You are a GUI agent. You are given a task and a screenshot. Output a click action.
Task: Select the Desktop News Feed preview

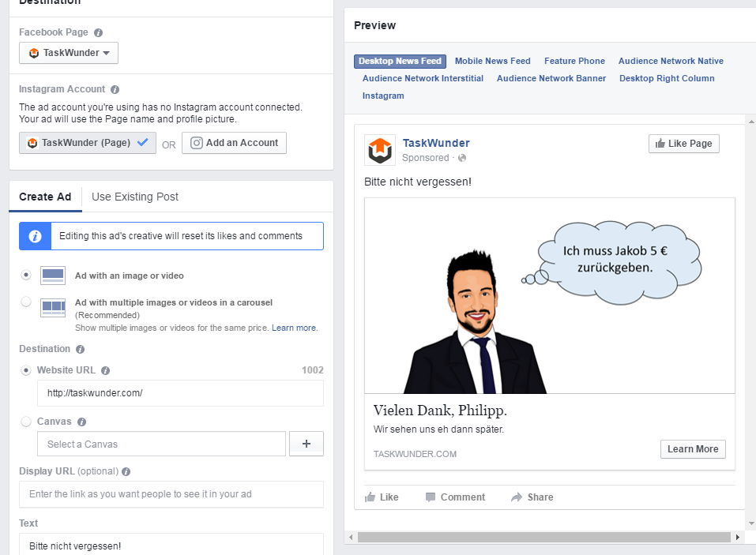tap(400, 62)
